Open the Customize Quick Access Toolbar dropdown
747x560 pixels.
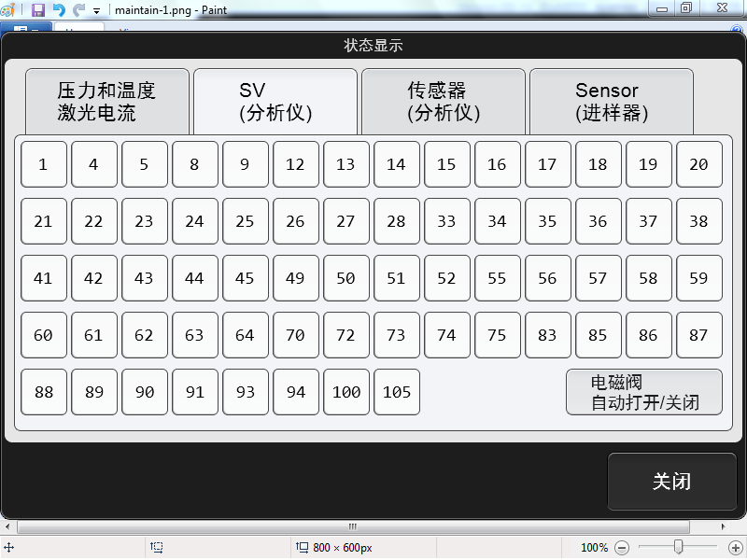(96, 10)
